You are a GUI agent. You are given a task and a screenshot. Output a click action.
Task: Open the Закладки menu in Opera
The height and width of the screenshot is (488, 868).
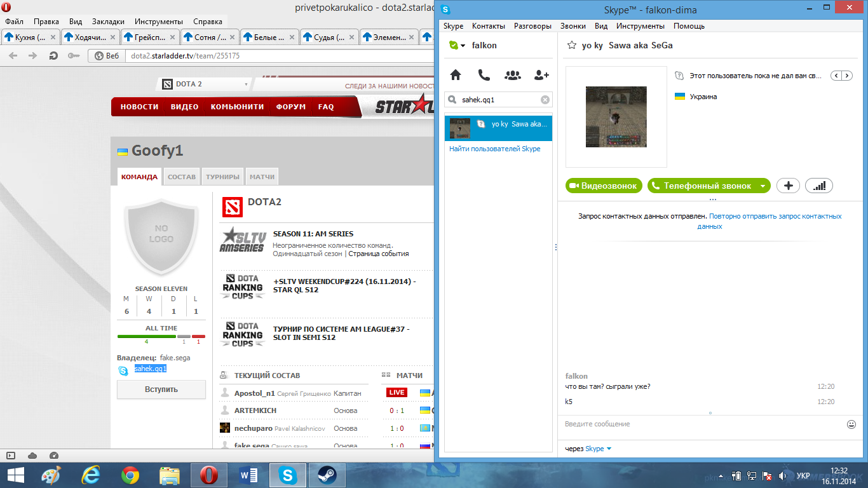click(x=108, y=21)
